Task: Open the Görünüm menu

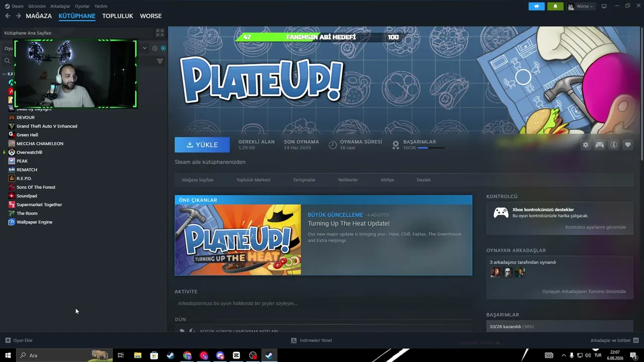Action: 37,6
